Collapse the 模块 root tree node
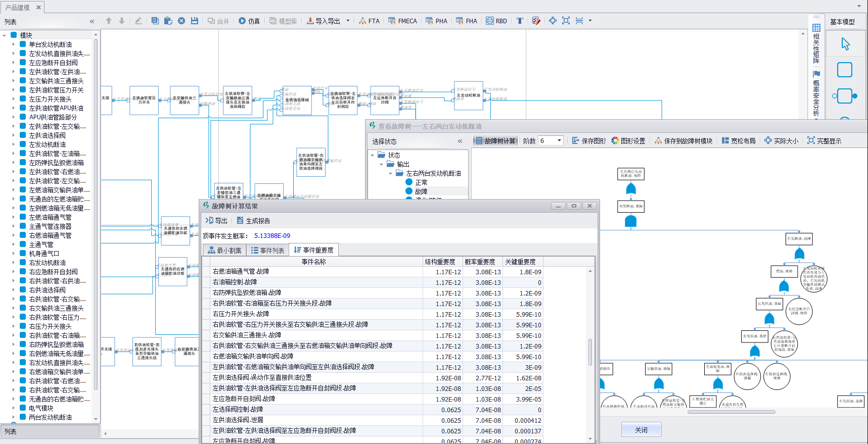This screenshot has height=444, width=868. (5, 35)
